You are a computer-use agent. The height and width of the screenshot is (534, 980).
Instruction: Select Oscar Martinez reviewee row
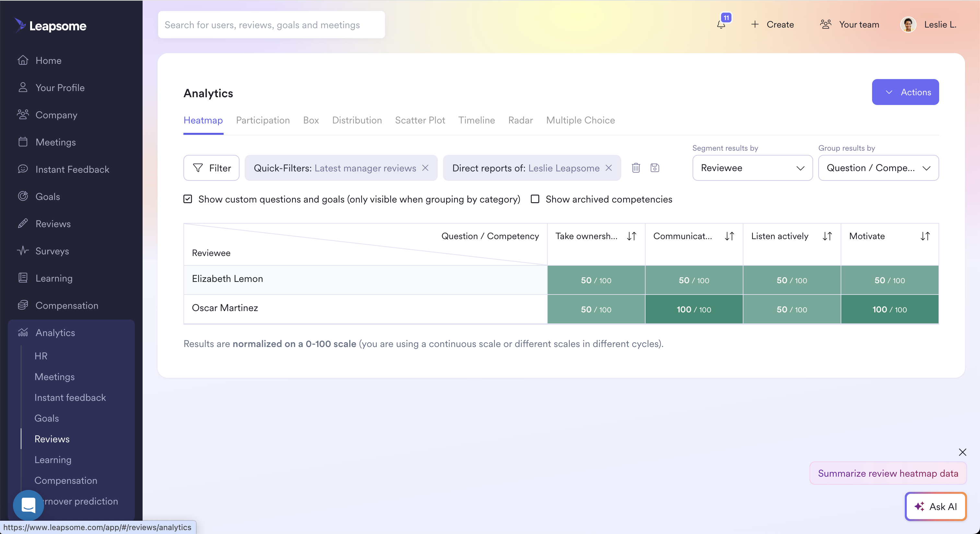coord(365,309)
